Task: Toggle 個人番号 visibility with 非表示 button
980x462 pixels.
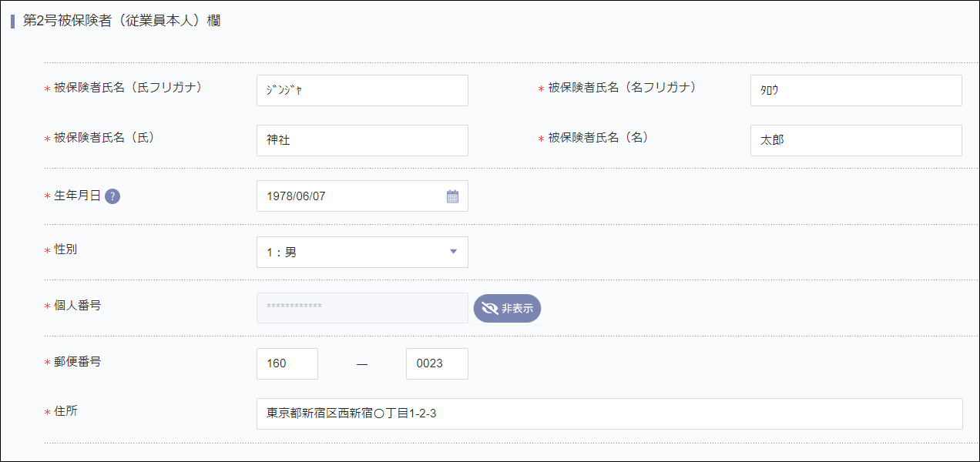Action: coord(507,308)
